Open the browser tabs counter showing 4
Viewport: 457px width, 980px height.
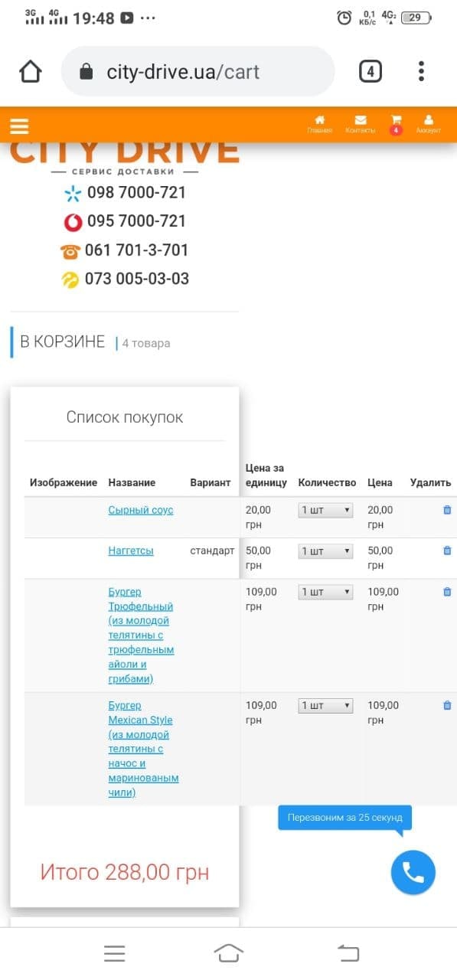coord(370,71)
